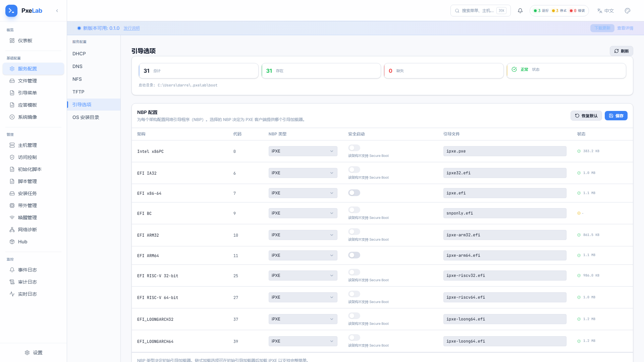Viewport: 644px width, 362px height.
Task: Click the 唤醒管理 wifi icon
Action: 12,218
